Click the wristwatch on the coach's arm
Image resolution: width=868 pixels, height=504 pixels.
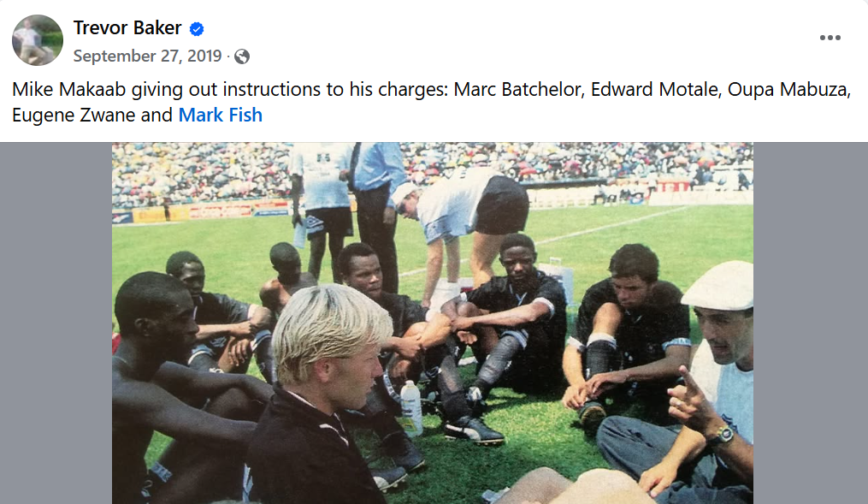tap(723, 435)
